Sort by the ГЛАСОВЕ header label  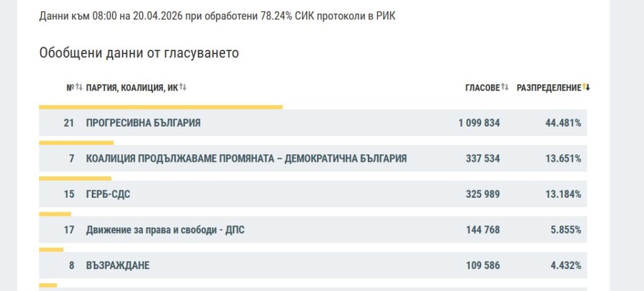click(482, 88)
